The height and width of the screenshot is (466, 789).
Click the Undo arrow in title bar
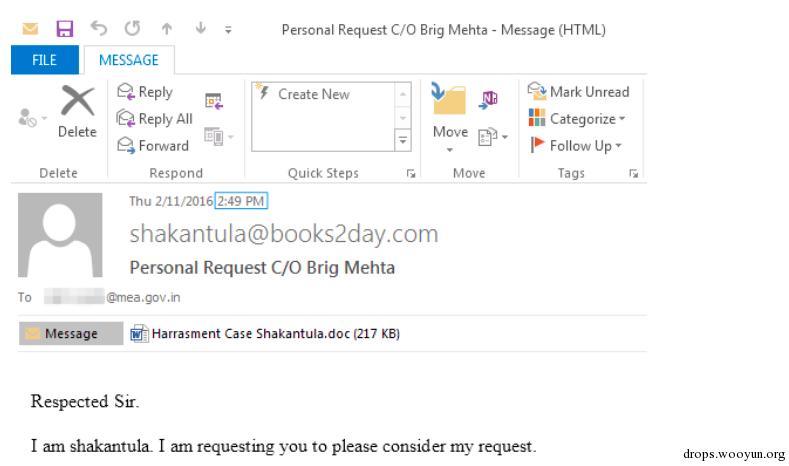[x=98, y=29]
